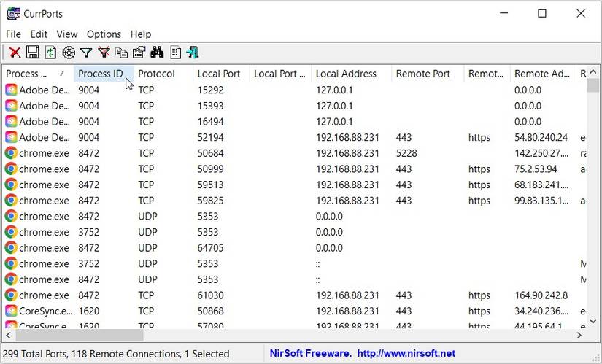Viewport: 602px width, 364px height.
Task: Click Adobe icon on local port 52194 row
Action: click(11, 137)
